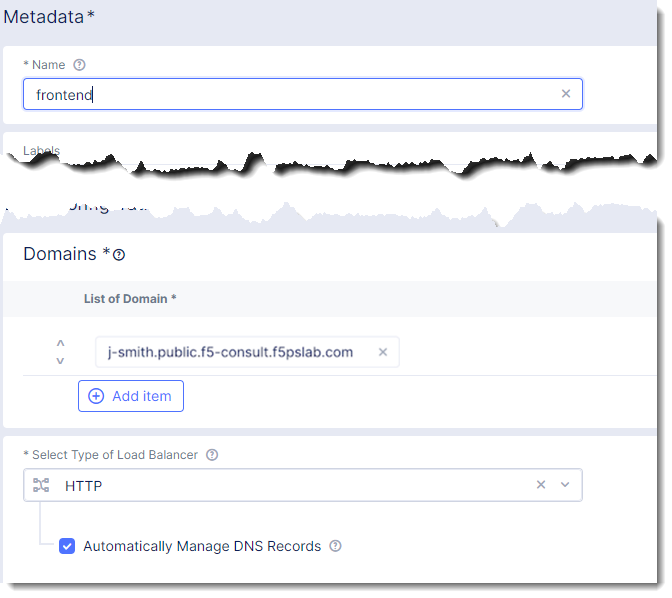
Task: Click the load balancer icon beside HTTP
Action: pos(41,485)
